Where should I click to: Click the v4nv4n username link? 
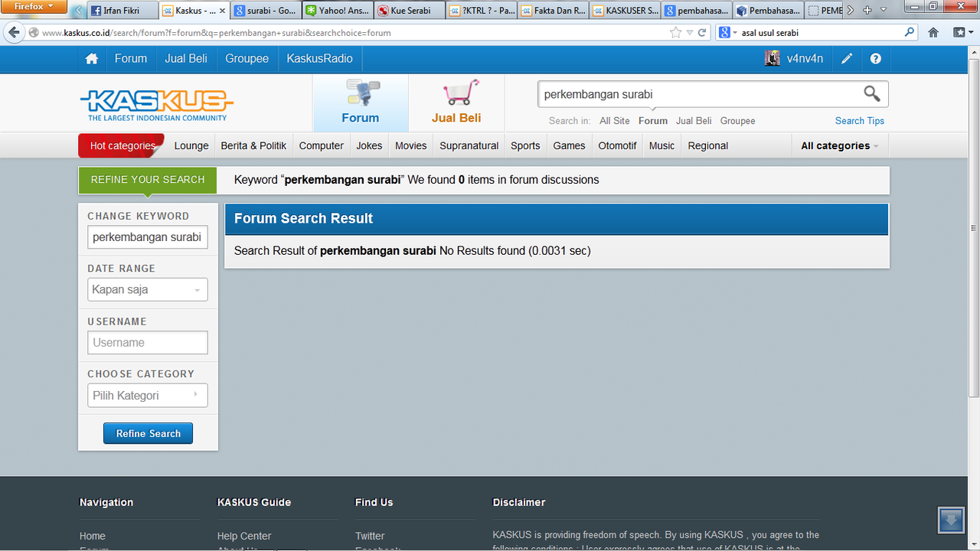(805, 59)
